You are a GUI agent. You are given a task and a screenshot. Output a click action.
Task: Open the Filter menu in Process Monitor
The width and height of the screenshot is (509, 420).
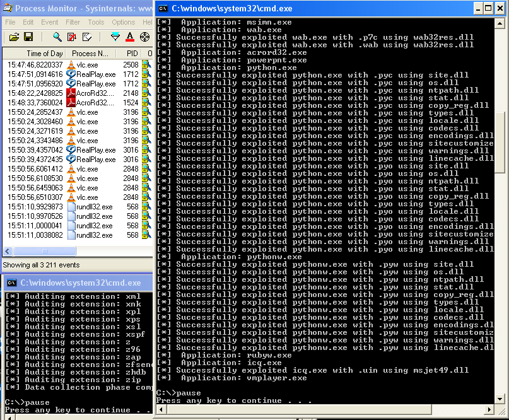pyautogui.click(x=73, y=22)
